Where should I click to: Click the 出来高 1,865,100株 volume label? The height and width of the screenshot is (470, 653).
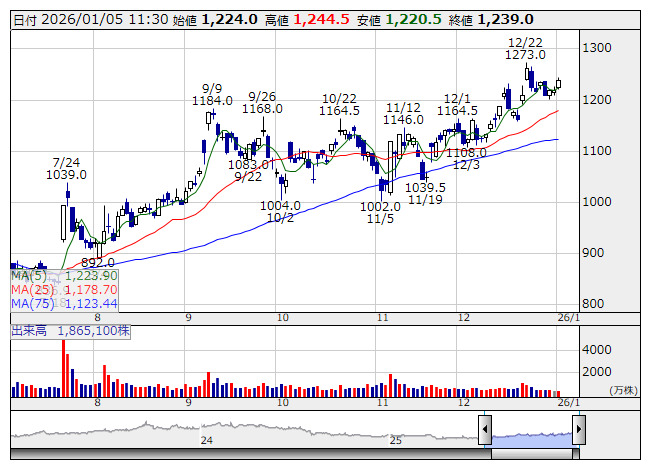pos(70,331)
